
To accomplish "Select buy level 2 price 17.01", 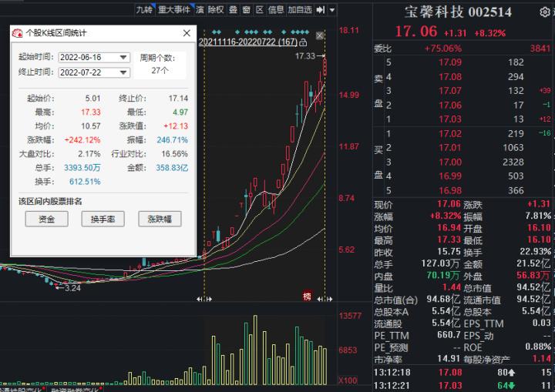I will [450, 148].
